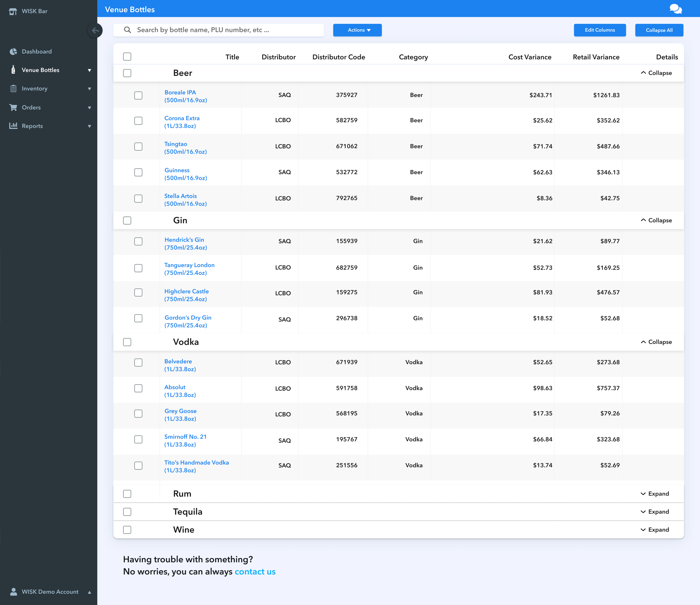Image resolution: width=700 pixels, height=605 pixels.
Task: Select Venue Bottles in sidebar
Action: (x=41, y=70)
